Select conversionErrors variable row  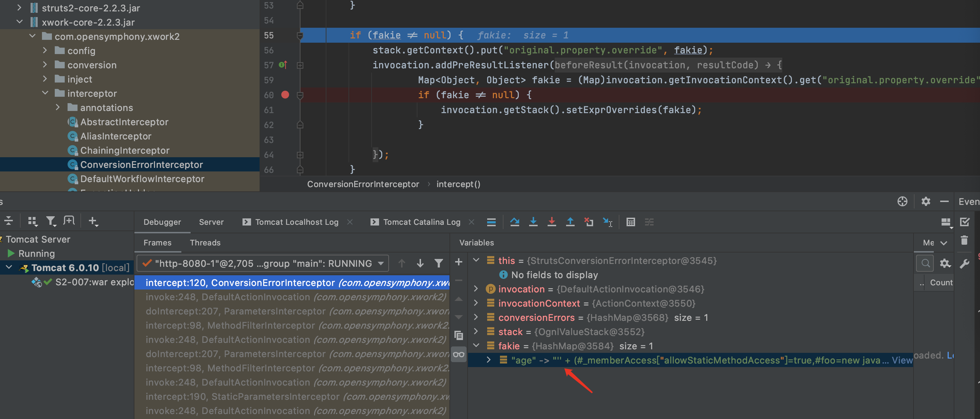[690, 317]
